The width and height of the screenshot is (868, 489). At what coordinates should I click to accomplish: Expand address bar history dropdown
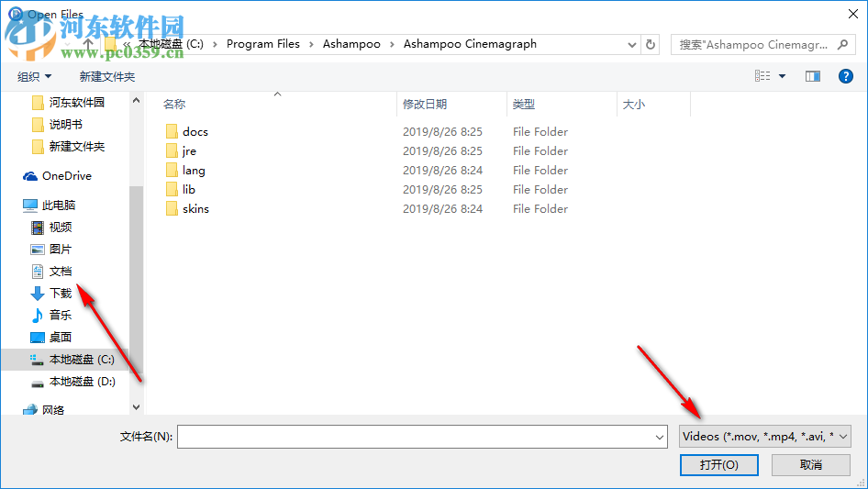click(631, 44)
